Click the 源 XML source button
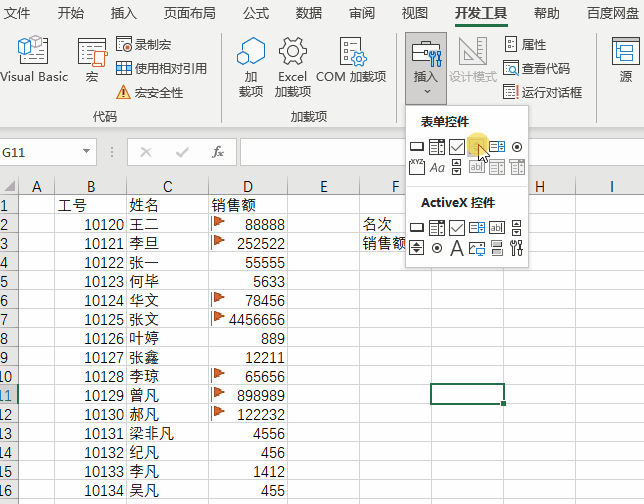 click(626, 60)
